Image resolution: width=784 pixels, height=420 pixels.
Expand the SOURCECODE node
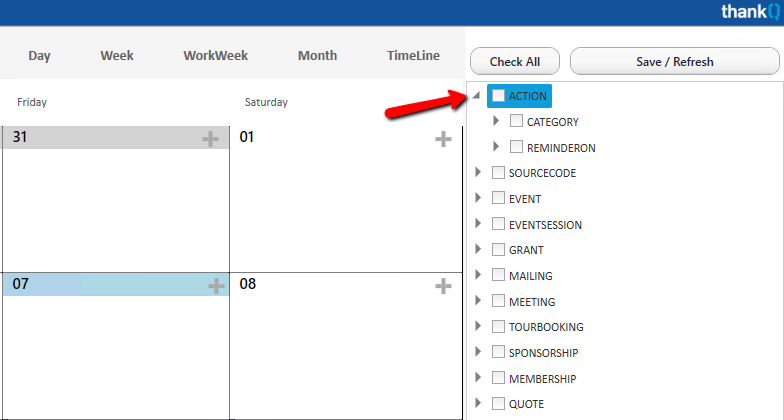point(478,172)
